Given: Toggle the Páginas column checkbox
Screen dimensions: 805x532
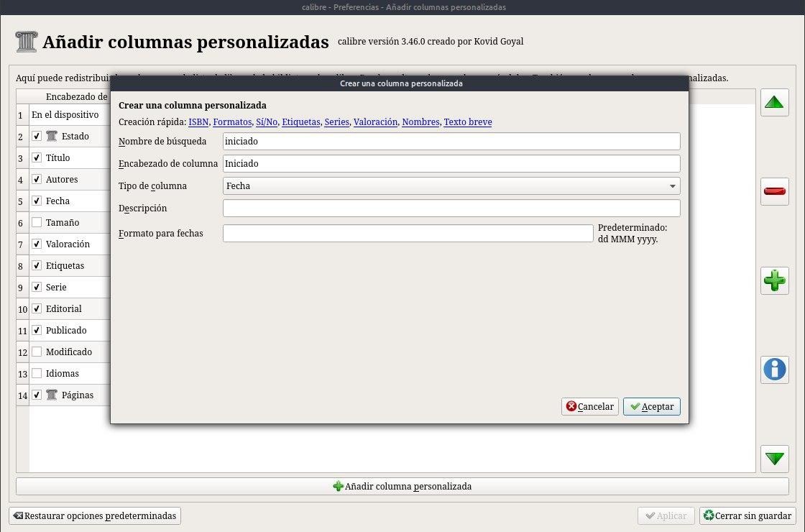Looking at the screenshot, I should (37, 395).
